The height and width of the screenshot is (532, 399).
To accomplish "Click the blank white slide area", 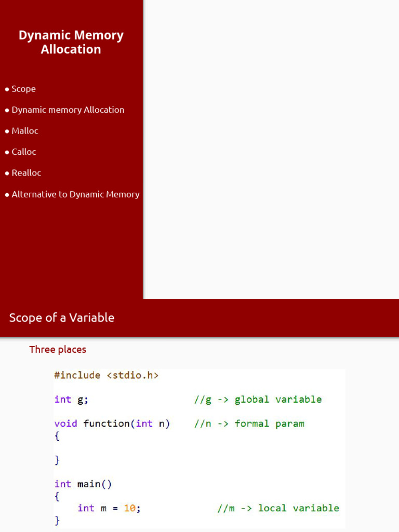I will [271, 150].
